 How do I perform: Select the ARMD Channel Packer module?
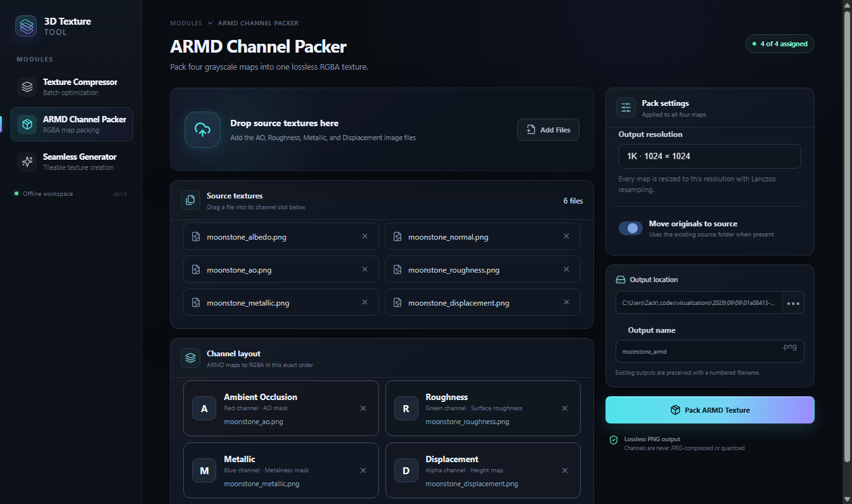72,124
